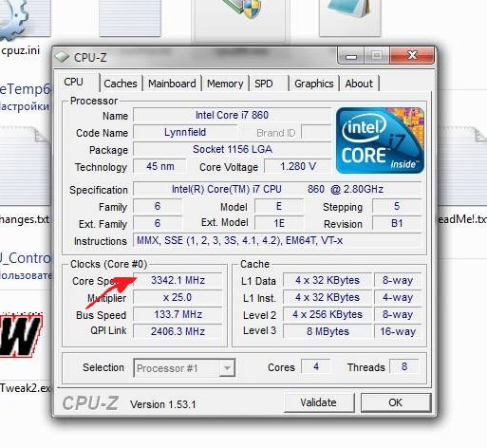This screenshot has height=448, width=487.
Task: Click the Multiplier value x 25.0
Action: (x=178, y=297)
